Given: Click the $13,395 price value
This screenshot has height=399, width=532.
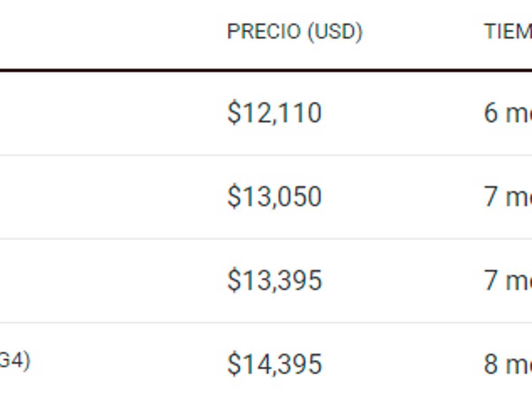Looking at the screenshot, I should [274, 280].
